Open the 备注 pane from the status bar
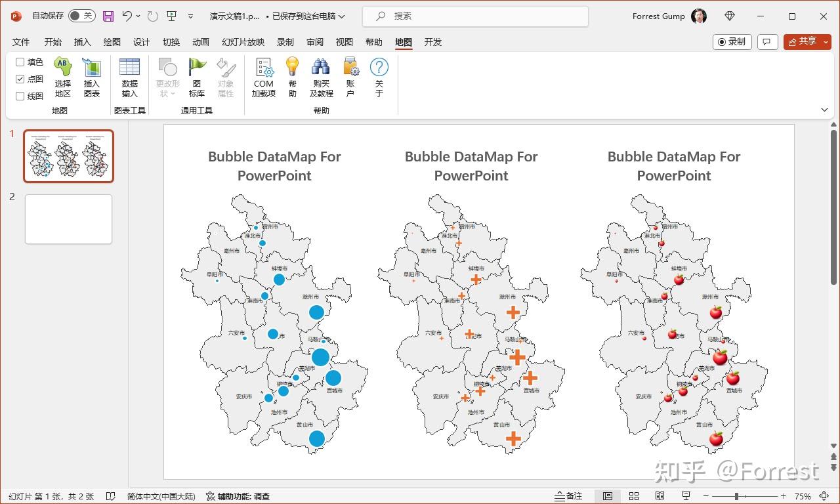 pyautogui.click(x=568, y=496)
